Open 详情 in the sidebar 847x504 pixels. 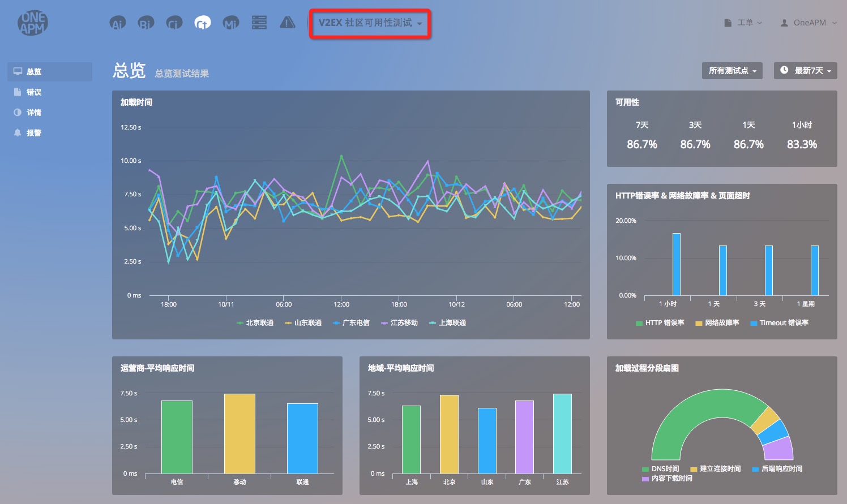click(x=34, y=113)
